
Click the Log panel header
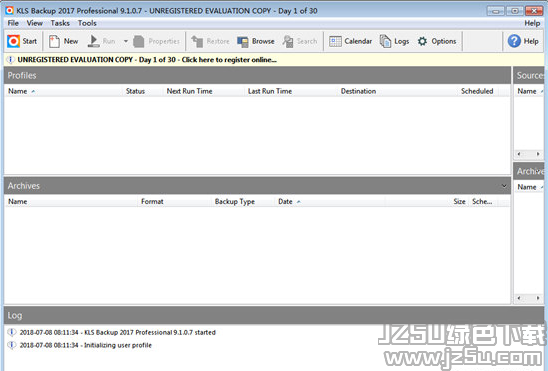pos(274,315)
